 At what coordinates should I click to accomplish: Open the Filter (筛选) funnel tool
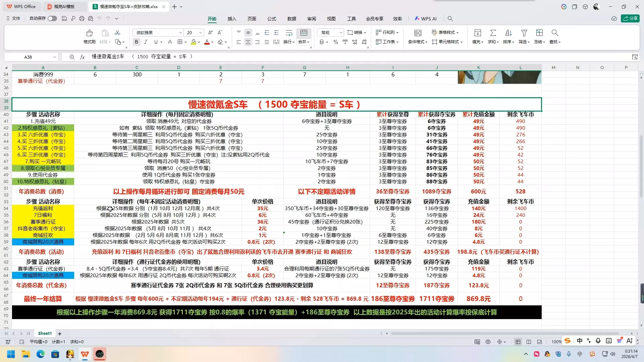click(x=524, y=33)
